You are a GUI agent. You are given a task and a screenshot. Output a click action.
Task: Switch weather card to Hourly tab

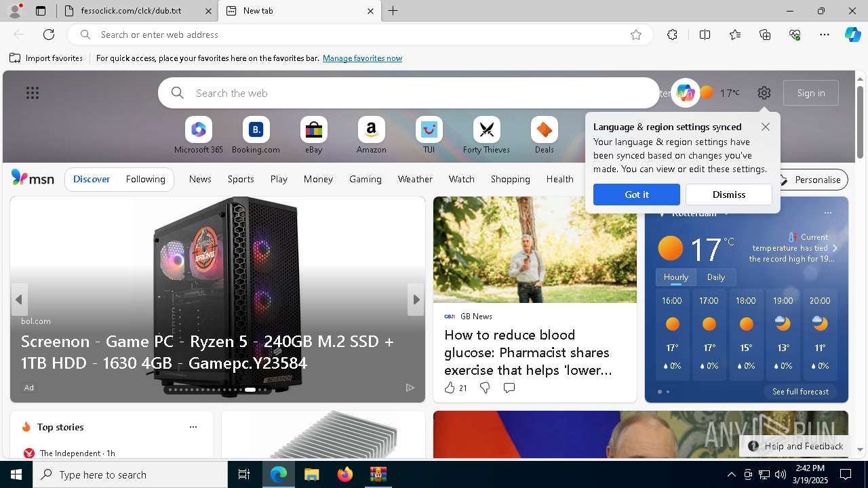[676, 277]
